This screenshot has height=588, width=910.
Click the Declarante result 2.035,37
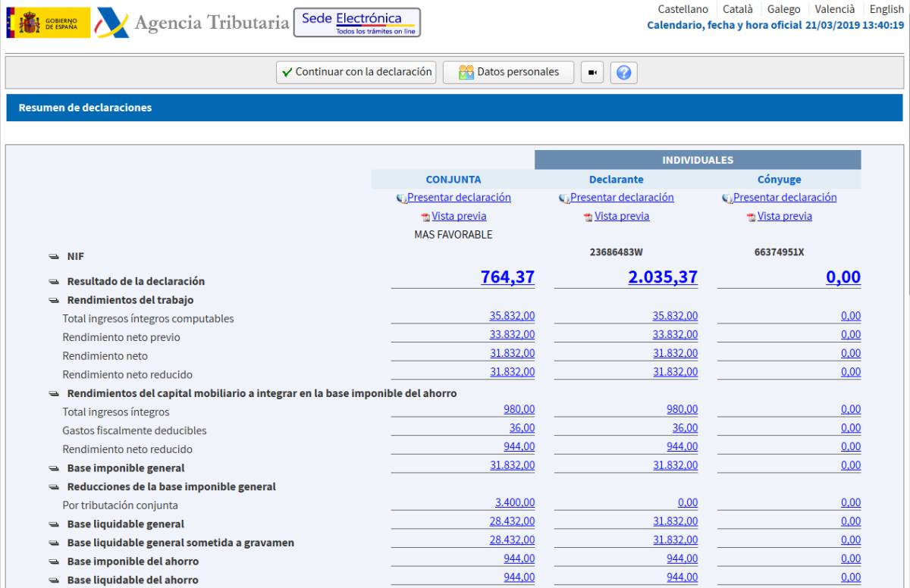[663, 277]
